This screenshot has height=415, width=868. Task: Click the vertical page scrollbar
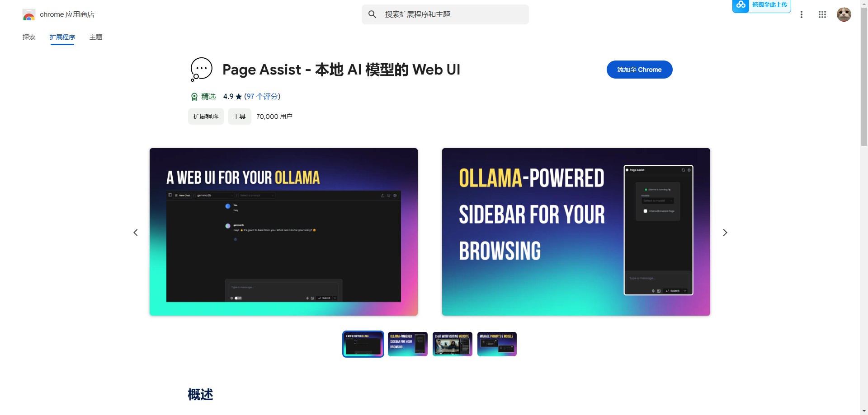[x=864, y=208]
